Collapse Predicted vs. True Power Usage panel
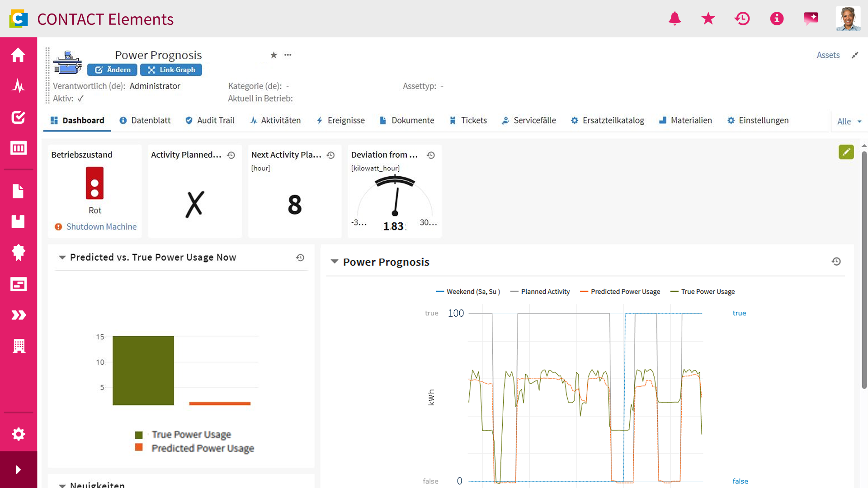868x488 pixels. click(x=62, y=257)
